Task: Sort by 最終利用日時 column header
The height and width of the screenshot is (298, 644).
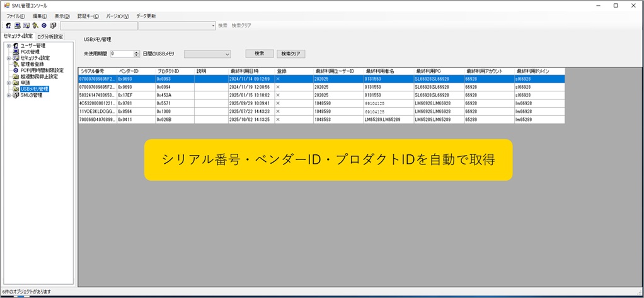Action: click(244, 71)
